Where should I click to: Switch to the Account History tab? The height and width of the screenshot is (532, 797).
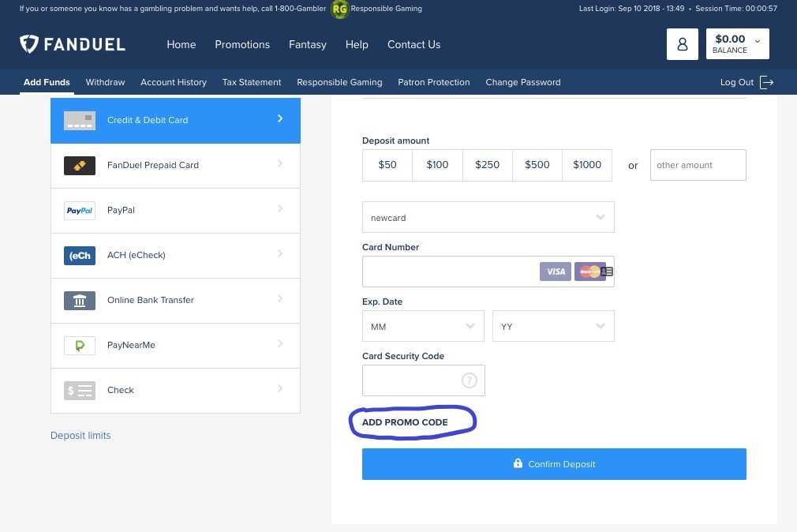(x=174, y=82)
